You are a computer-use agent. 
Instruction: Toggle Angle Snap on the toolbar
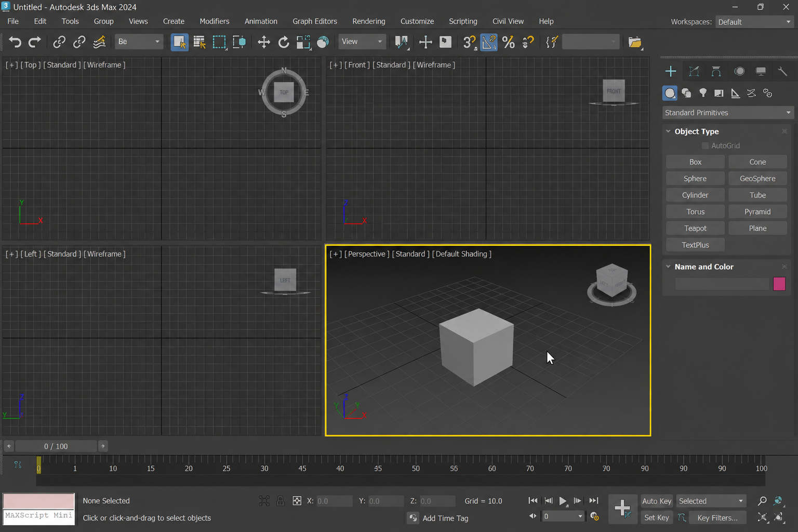pos(489,42)
